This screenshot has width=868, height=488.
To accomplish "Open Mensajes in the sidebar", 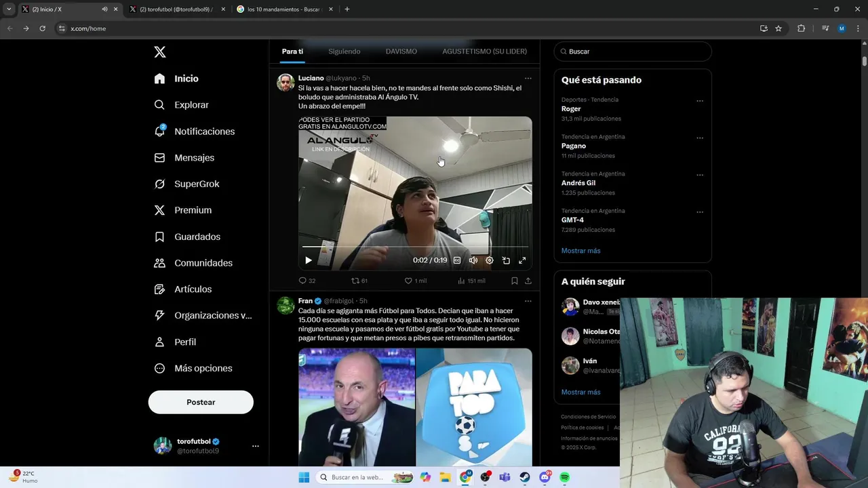I will 184,158.
